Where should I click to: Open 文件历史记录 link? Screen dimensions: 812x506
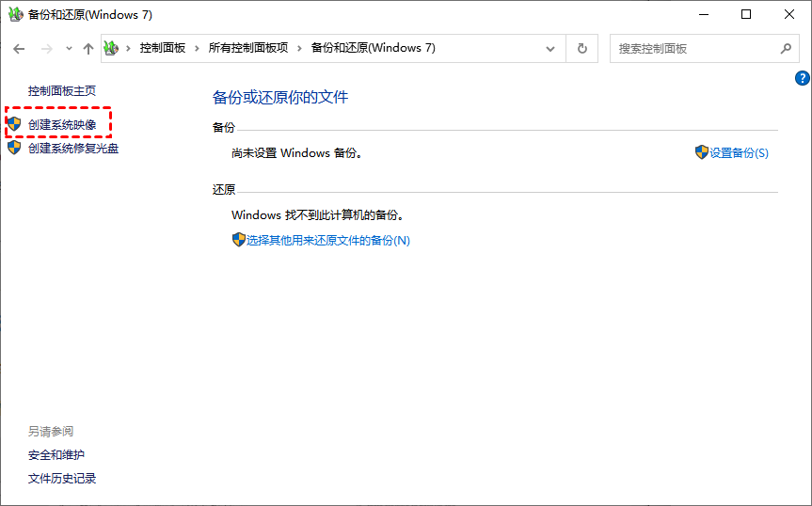click(61, 479)
